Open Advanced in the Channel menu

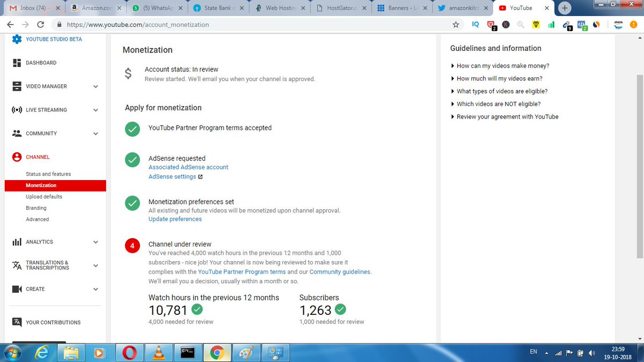pos(37,219)
